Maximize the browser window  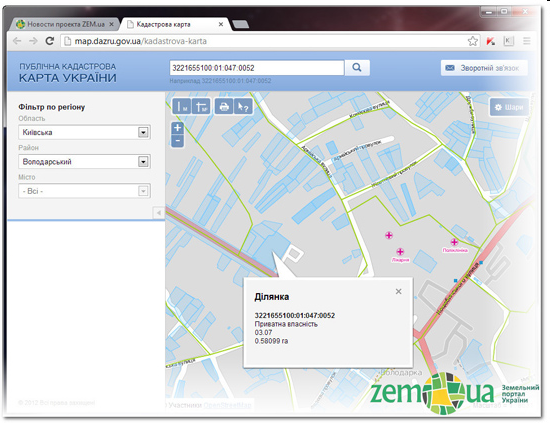pyautogui.click(x=504, y=12)
